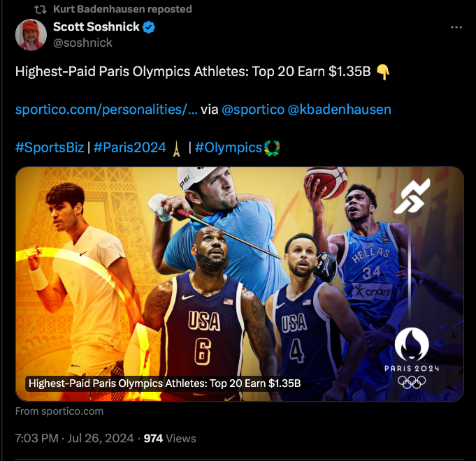Click the @soshnick handle
This screenshot has height=461, width=476.
[82, 43]
